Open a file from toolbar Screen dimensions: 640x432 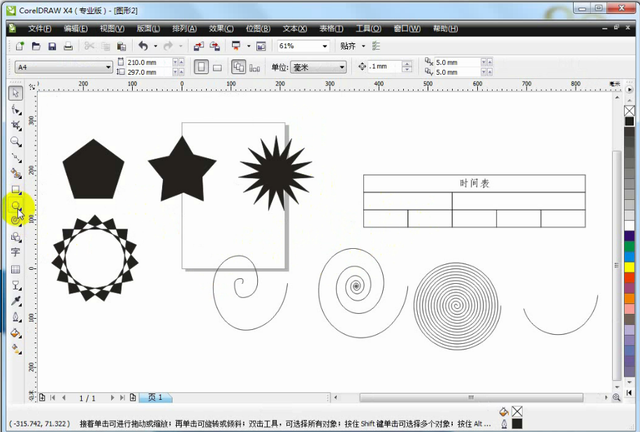pos(36,46)
